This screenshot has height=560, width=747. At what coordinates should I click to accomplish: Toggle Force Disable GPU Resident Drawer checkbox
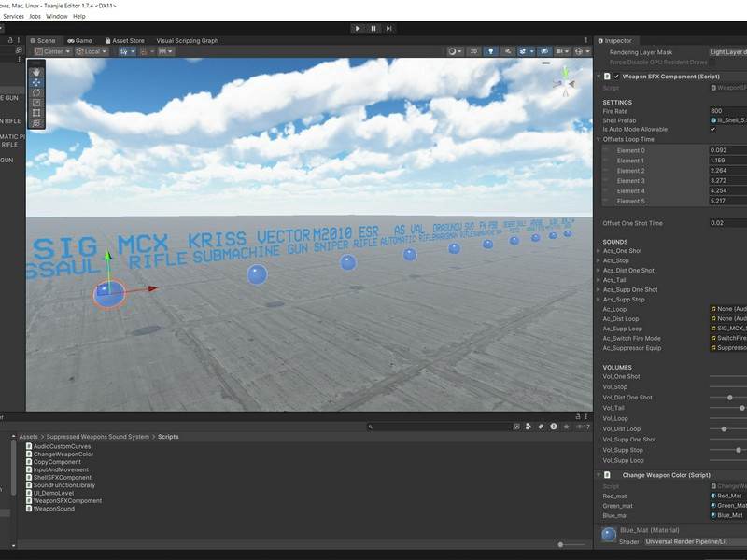point(712,62)
